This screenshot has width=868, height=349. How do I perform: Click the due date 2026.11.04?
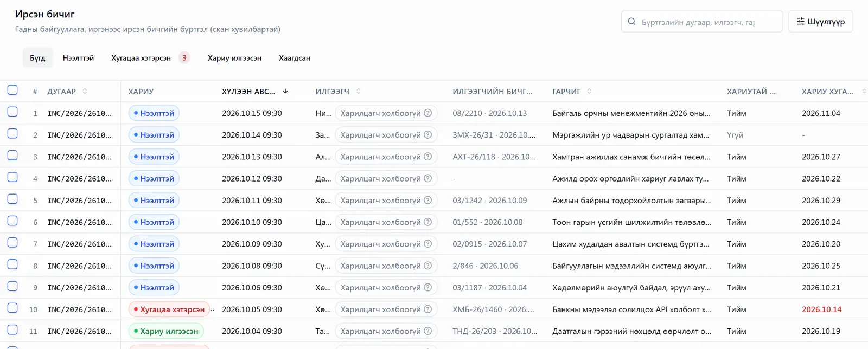coord(821,113)
